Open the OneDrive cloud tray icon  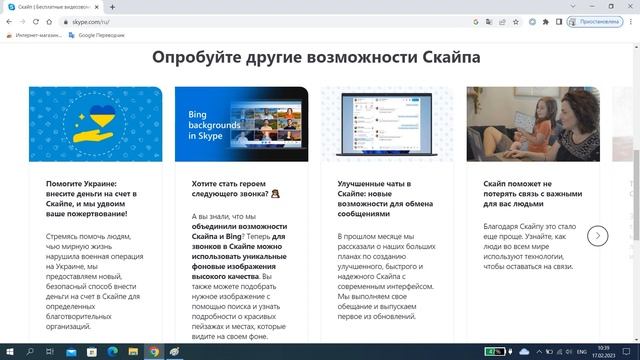pos(524,351)
